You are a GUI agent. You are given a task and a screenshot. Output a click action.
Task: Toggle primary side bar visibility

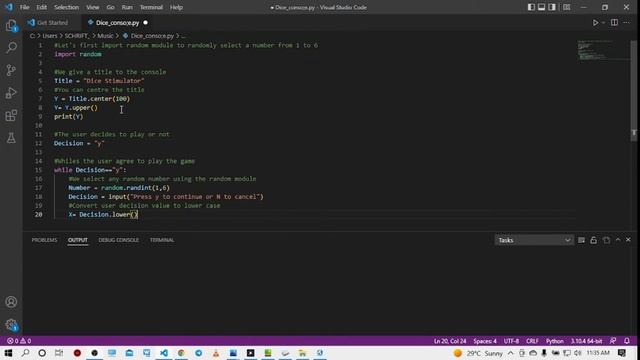point(531,7)
